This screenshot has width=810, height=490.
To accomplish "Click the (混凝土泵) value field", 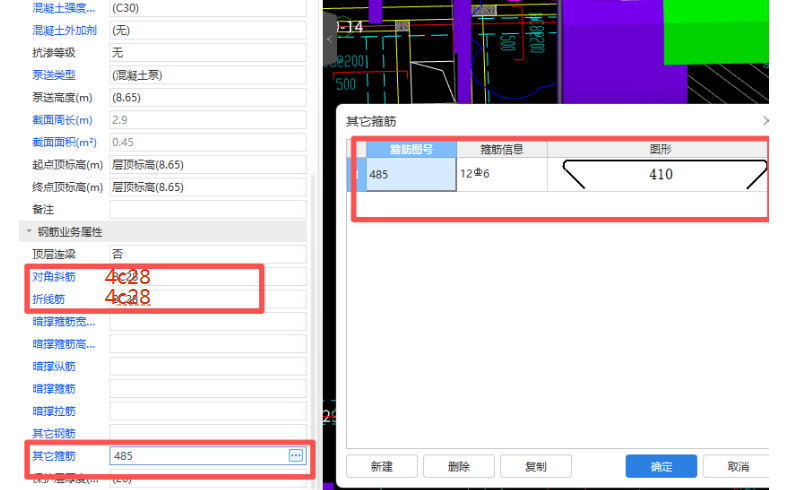I will [208, 75].
